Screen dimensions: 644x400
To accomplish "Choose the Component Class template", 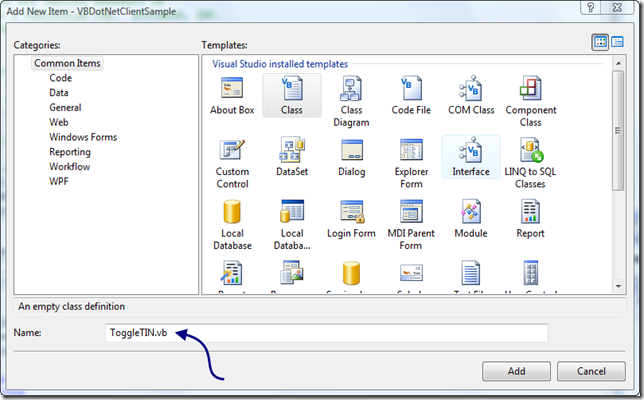I will point(531,99).
